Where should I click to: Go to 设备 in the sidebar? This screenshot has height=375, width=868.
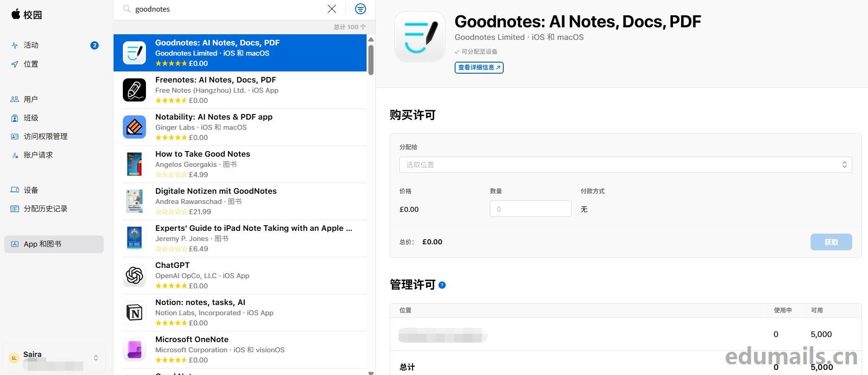coord(31,190)
